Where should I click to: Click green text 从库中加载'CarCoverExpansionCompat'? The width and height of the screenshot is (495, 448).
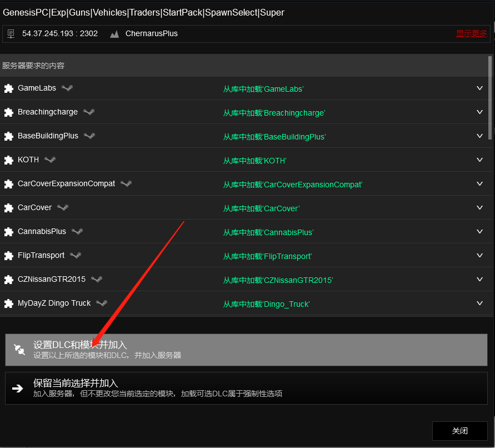pyautogui.click(x=293, y=185)
